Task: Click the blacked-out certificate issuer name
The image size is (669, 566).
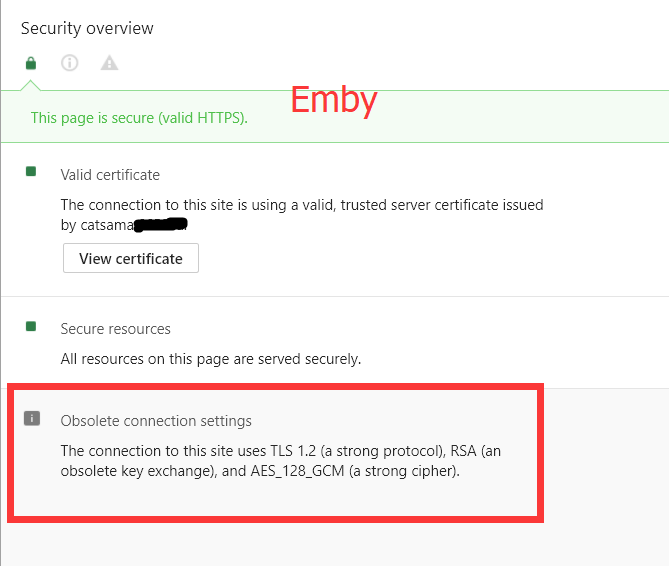Action: coord(162,225)
